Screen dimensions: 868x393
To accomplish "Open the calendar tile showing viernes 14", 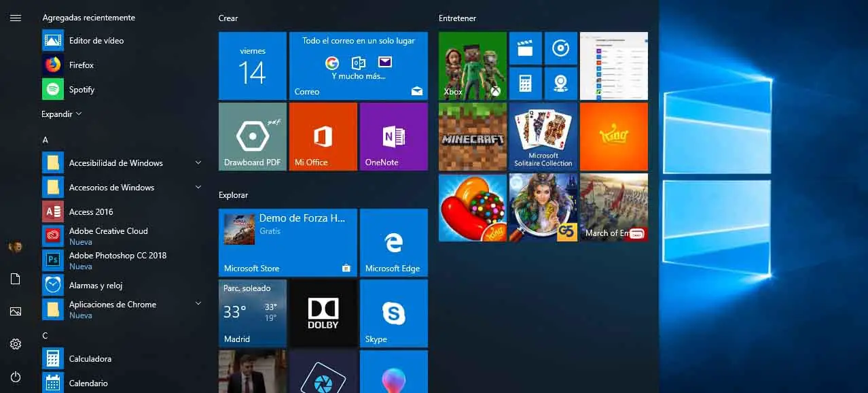I will 253,66.
